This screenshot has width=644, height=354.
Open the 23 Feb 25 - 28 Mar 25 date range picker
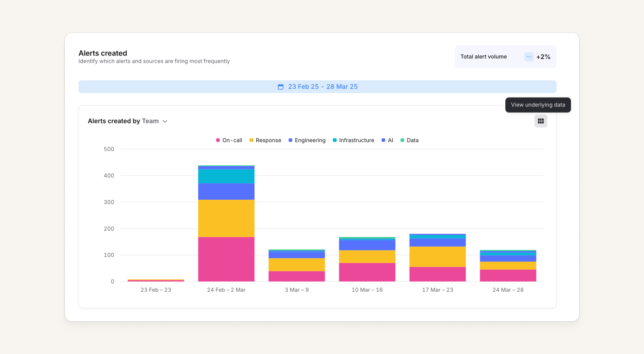click(x=317, y=87)
